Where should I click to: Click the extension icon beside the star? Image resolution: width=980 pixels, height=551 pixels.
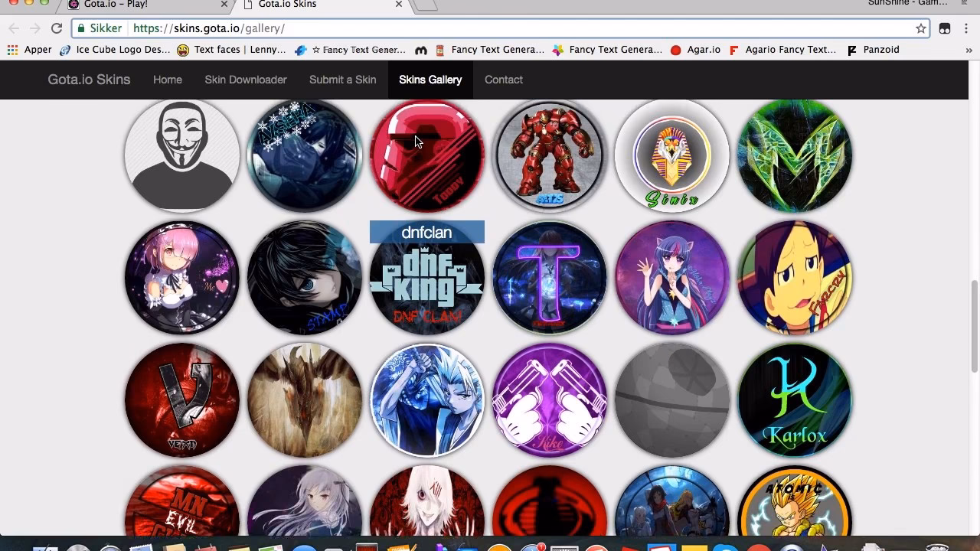tap(945, 28)
